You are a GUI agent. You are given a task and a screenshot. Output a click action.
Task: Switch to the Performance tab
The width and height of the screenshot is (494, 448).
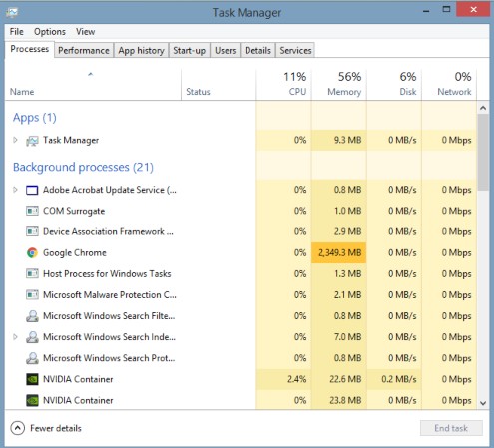tap(84, 50)
